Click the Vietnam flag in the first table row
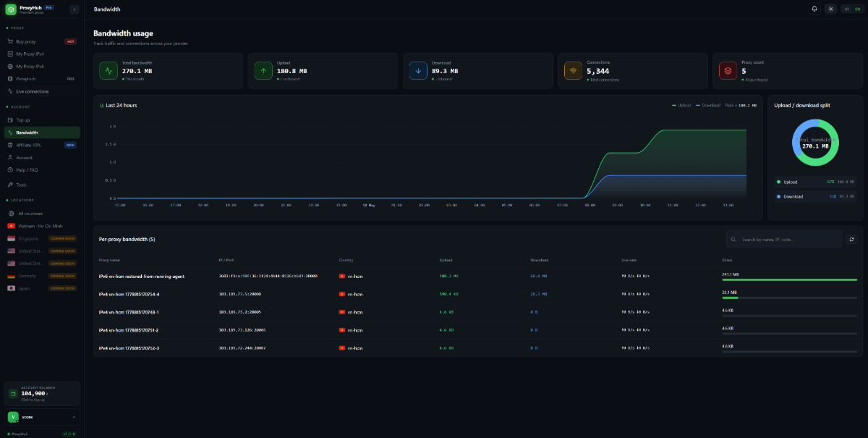The height and width of the screenshot is (438, 868). coord(342,276)
